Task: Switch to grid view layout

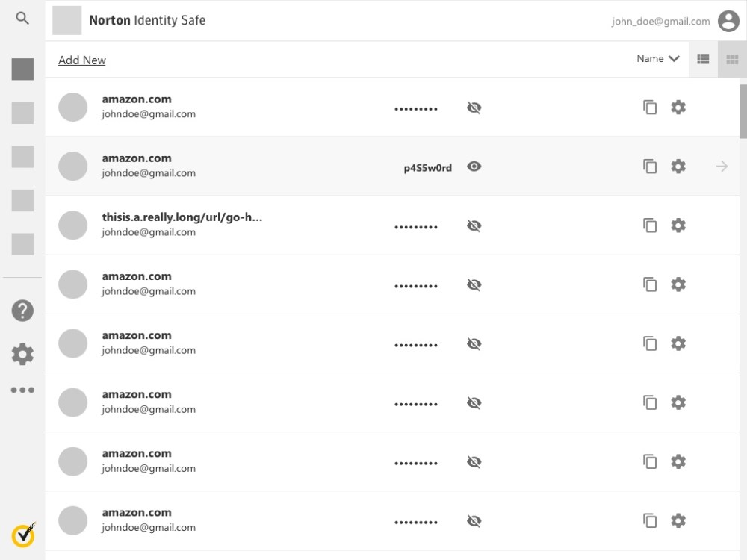Action: coord(732,59)
